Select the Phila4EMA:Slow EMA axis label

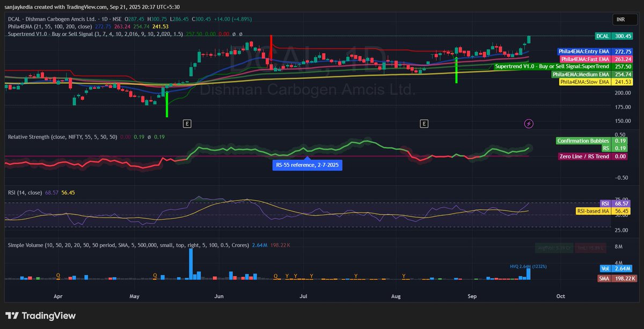596,82
